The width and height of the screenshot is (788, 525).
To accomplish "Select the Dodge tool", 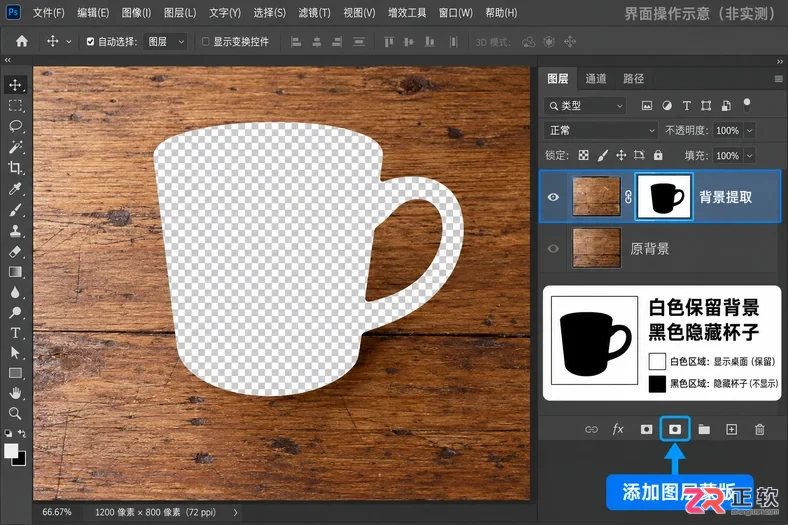I will 15,312.
